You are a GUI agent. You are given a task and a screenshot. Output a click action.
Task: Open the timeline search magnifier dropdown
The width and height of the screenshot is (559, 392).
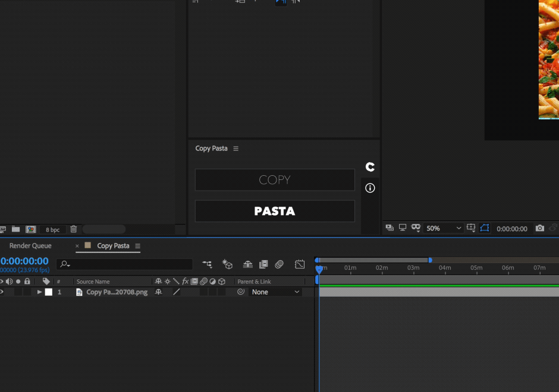tap(65, 264)
